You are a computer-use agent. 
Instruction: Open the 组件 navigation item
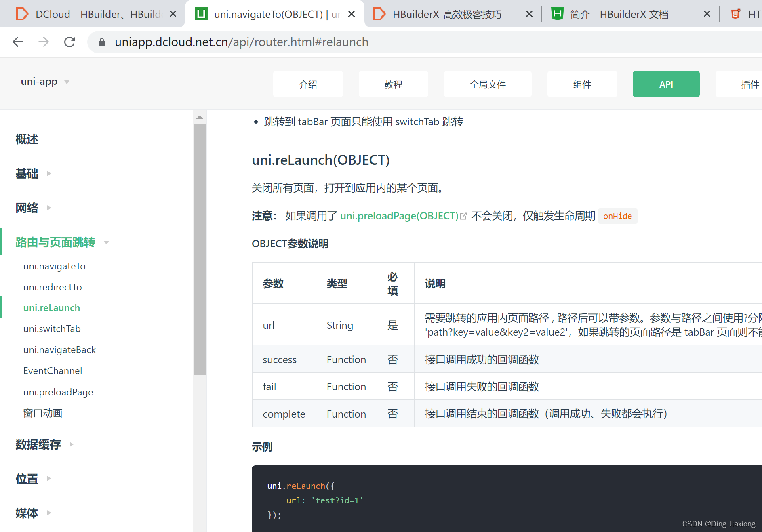click(x=582, y=84)
